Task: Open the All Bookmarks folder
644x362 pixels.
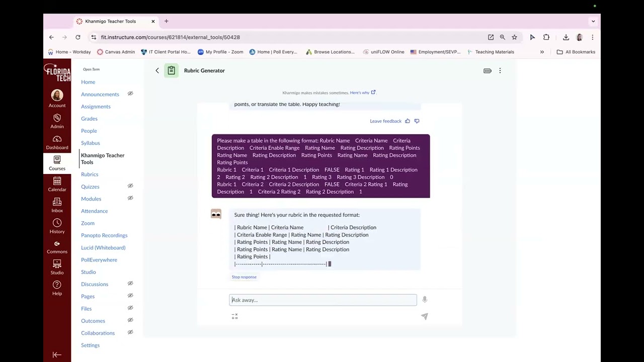Action: point(576,52)
